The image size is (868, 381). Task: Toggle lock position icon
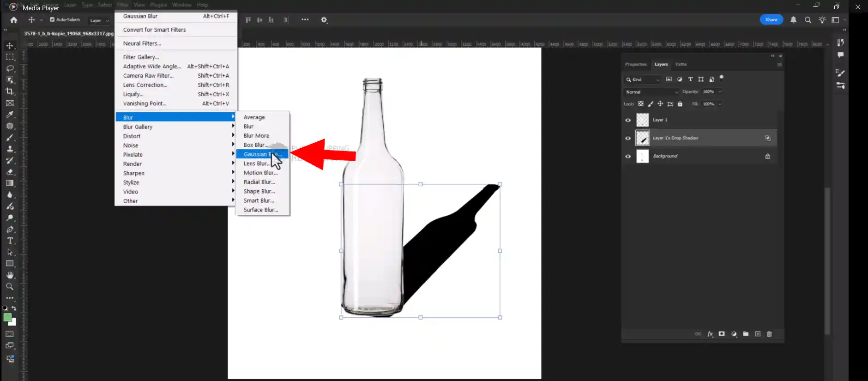(660, 104)
